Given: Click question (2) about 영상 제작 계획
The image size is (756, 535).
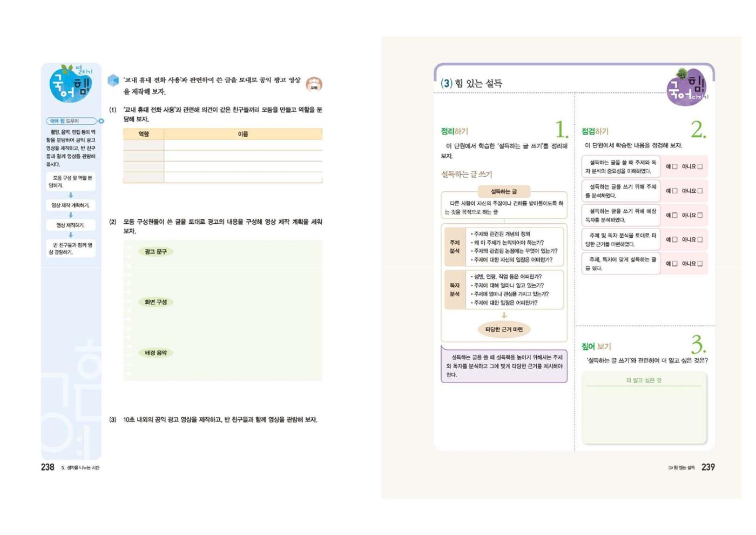Looking at the screenshot, I should 215,226.
